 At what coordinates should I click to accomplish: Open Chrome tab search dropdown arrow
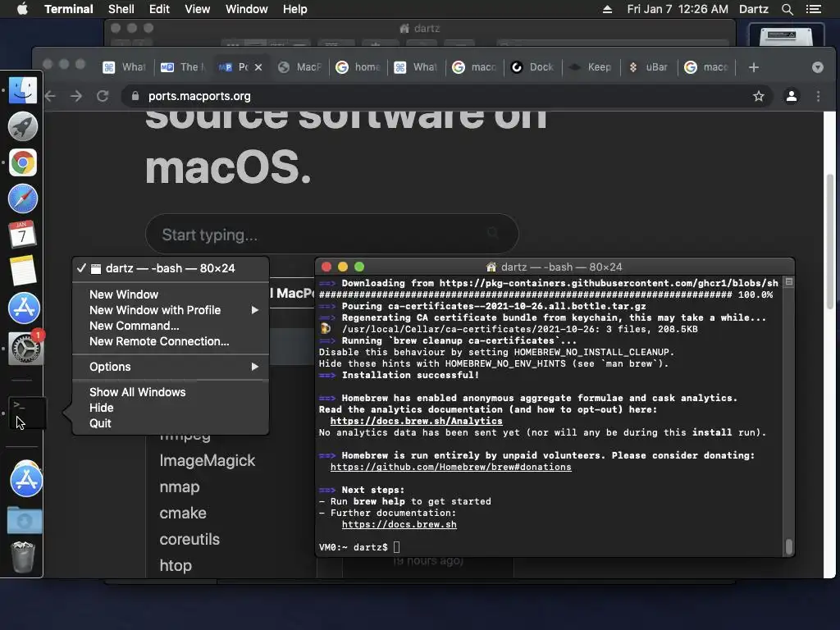818,67
